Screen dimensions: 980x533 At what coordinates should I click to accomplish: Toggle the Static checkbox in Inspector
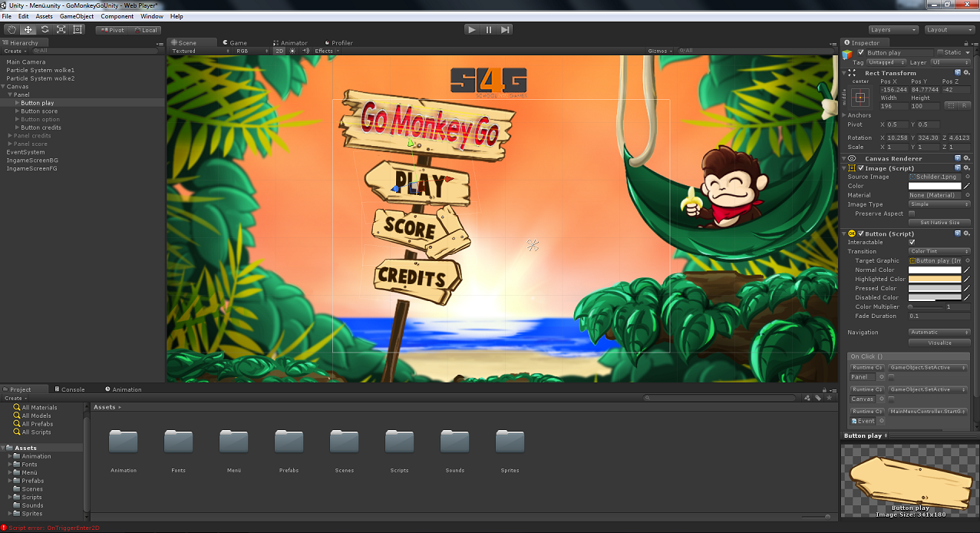(941, 53)
